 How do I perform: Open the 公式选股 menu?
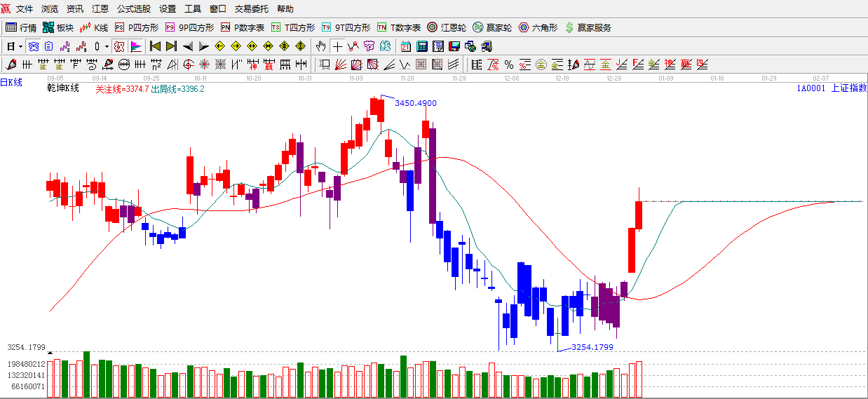[x=133, y=9]
